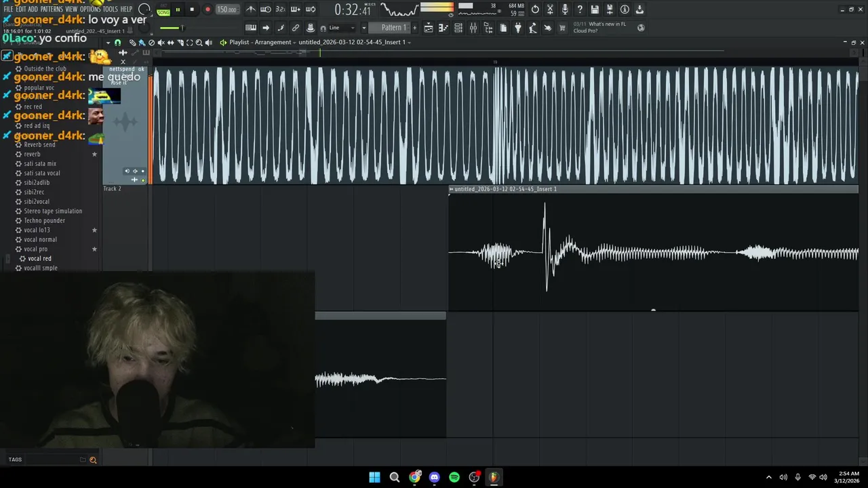Screen dimensions: 868x488
Task: Toggle overdub/blend recording icon
Action: (x=296, y=9)
